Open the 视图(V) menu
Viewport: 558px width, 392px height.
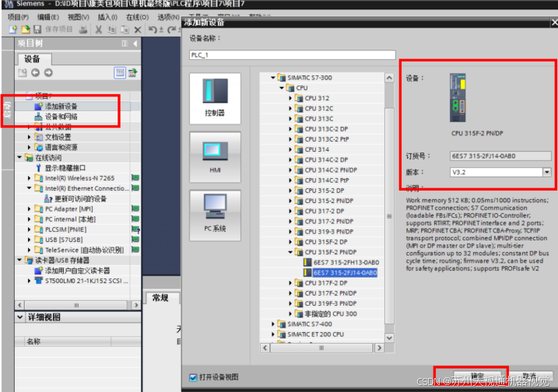pos(79,17)
